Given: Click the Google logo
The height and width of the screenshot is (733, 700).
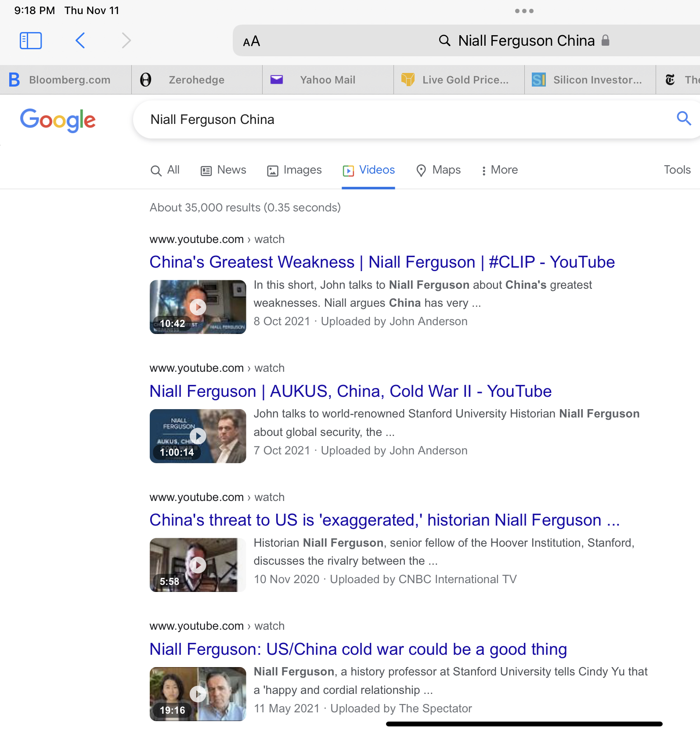Looking at the screenshot, I should (58, 120).
